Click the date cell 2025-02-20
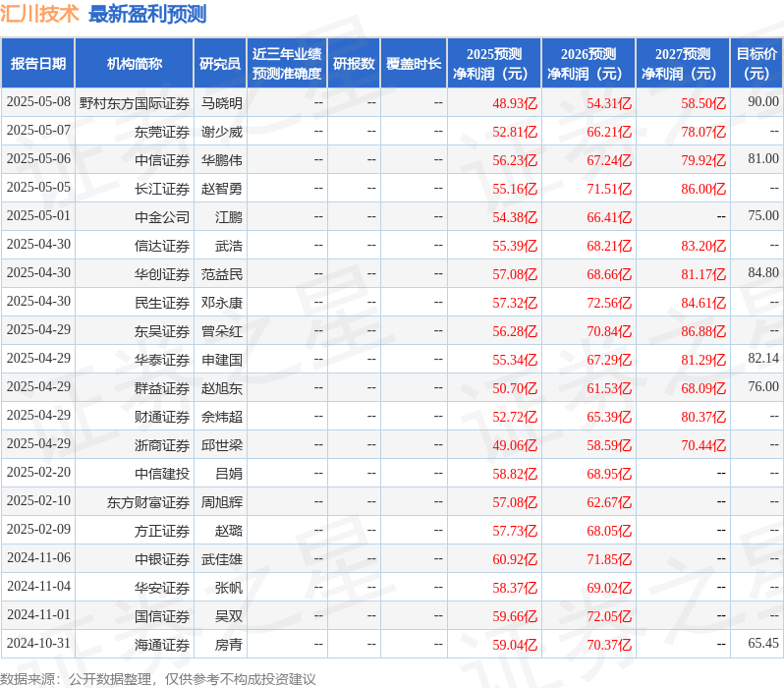Image resolution: width=784 pixels, height=688 pixels. click(x=38, y=473)
